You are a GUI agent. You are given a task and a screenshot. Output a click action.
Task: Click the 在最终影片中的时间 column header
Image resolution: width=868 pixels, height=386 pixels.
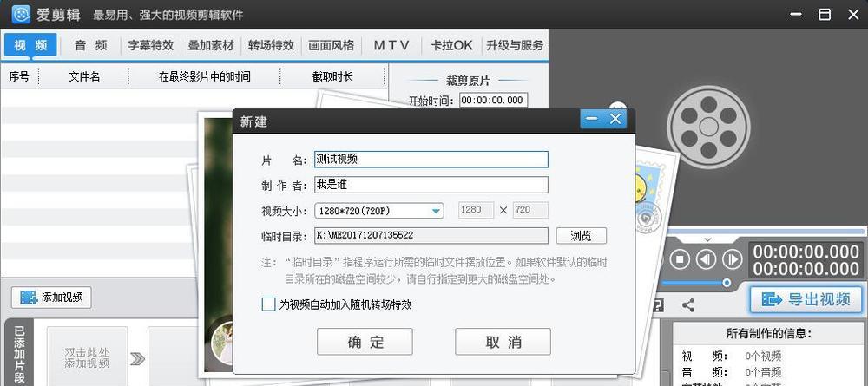point(204,77)
